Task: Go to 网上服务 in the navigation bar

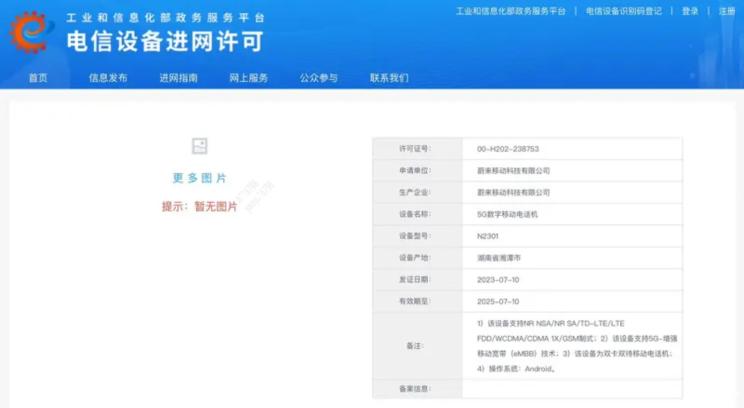Action: (x=248, y=78)
